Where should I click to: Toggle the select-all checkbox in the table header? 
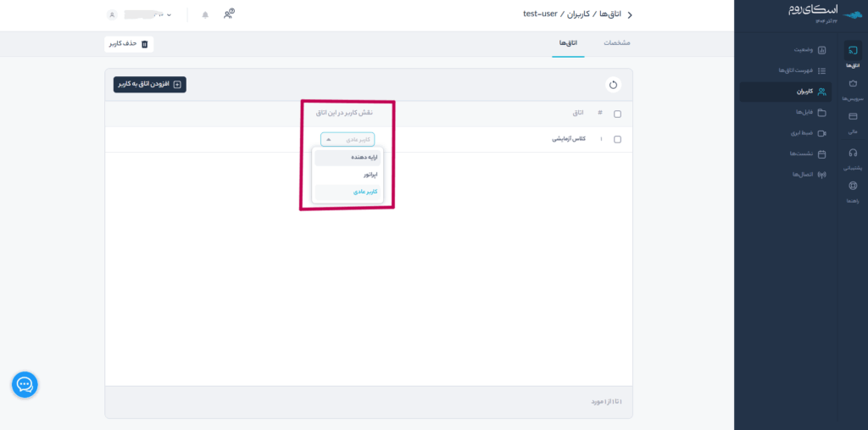[617, 114]
